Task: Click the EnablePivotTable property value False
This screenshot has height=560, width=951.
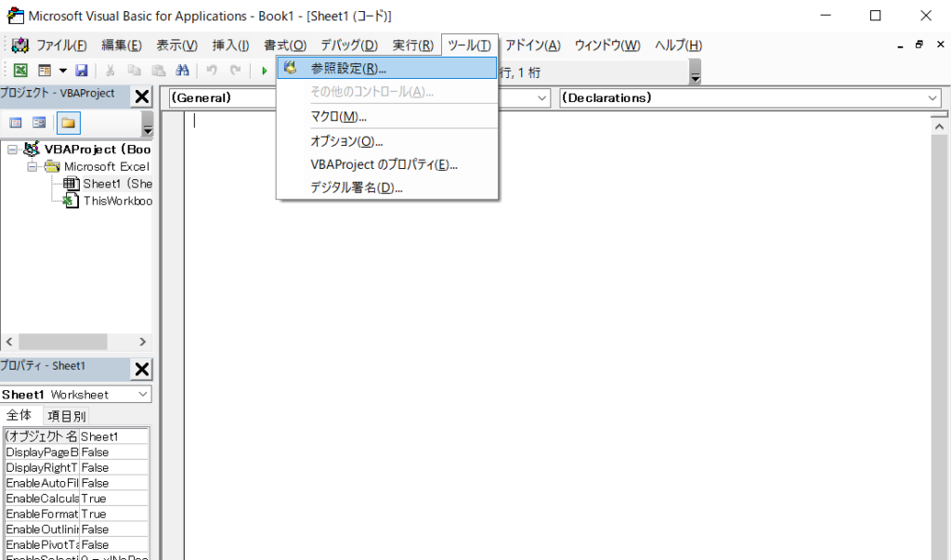Action: [x=114, y=545]
